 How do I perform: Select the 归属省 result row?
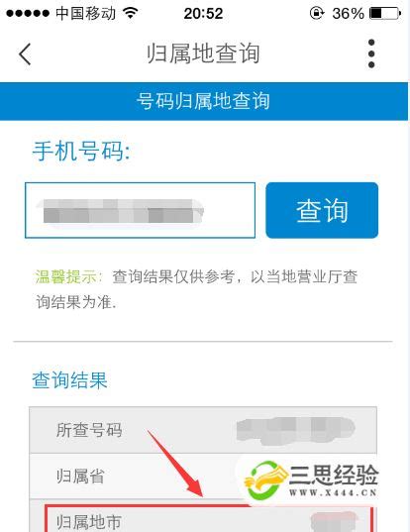coord(203,476)
